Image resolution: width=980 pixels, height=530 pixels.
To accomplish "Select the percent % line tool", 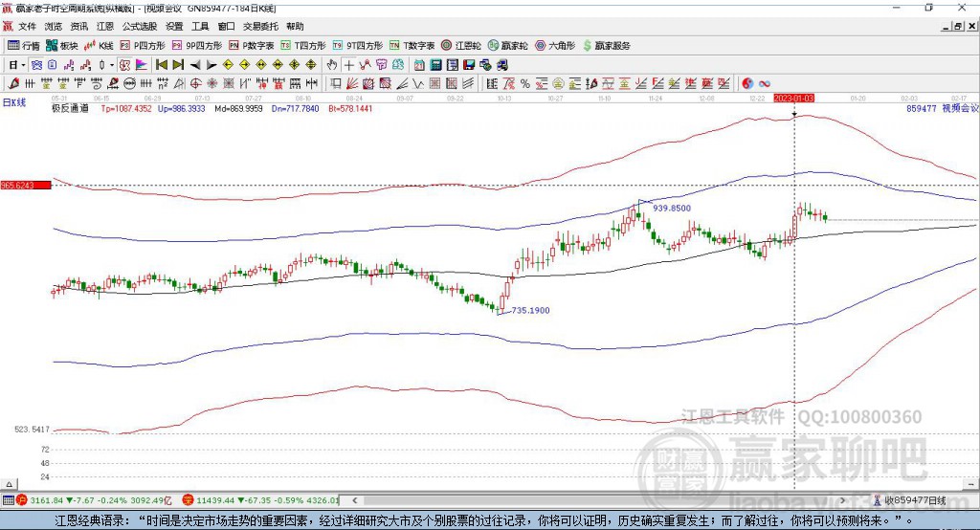I will tap(525, 84).
